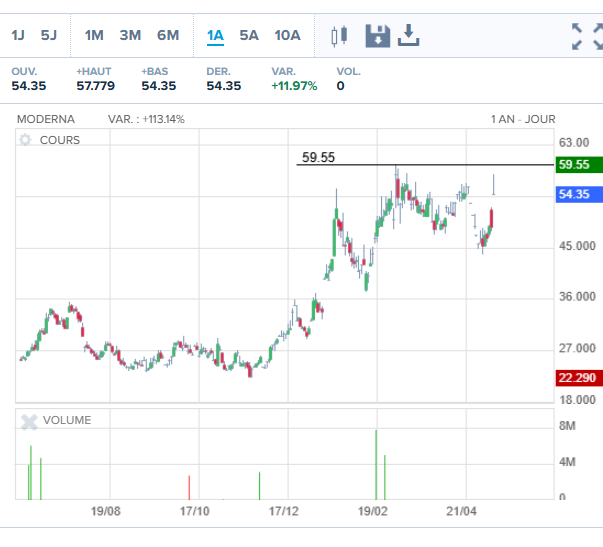Click the 36.000 price axis label

coord(577,297)
